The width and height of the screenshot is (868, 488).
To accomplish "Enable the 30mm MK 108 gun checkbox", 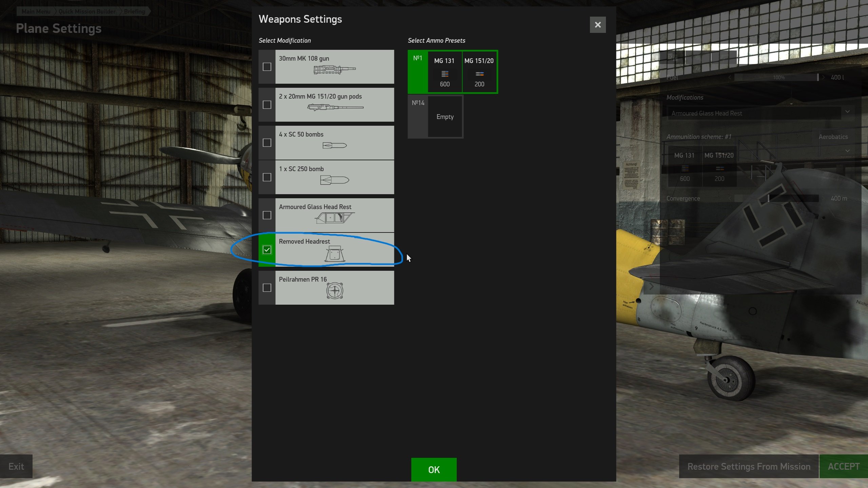I will (x=267, y=67).
